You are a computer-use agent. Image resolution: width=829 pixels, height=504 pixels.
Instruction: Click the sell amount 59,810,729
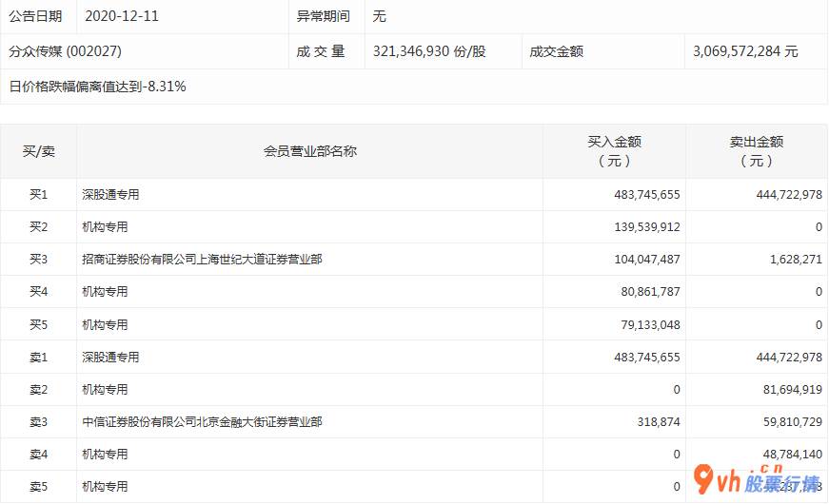793,422
